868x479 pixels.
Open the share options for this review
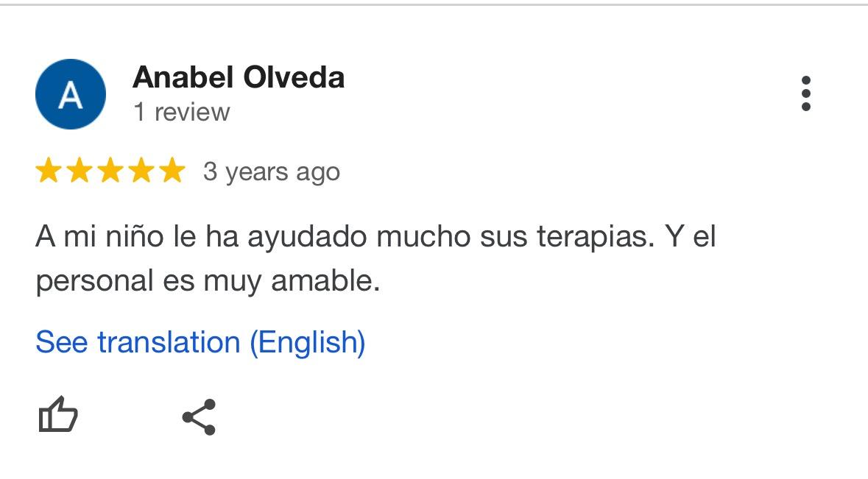[x=199, y=416]
